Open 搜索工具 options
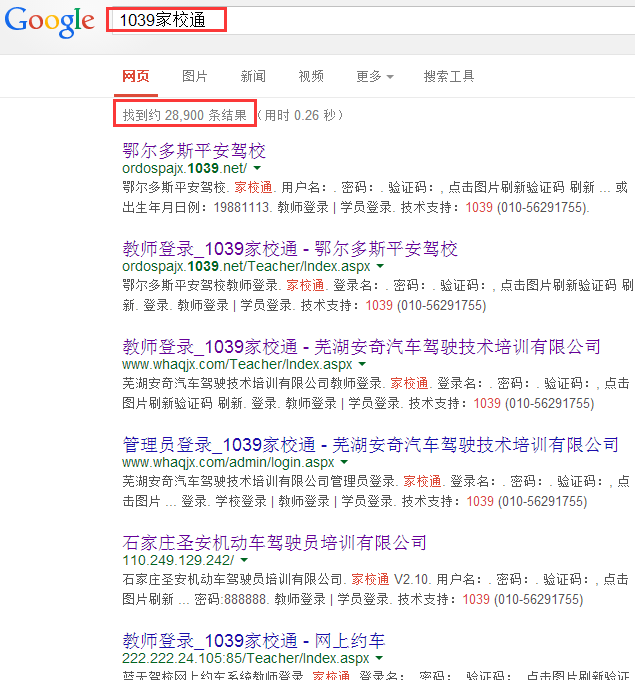 pyautogui.click(x=449, y=76)
